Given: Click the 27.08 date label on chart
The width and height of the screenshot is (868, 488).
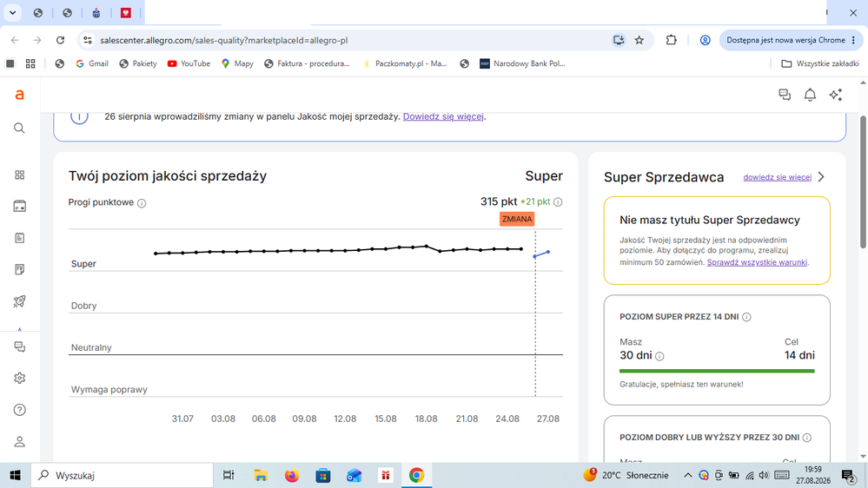Looking at the screenshot, I should point(548,419).
